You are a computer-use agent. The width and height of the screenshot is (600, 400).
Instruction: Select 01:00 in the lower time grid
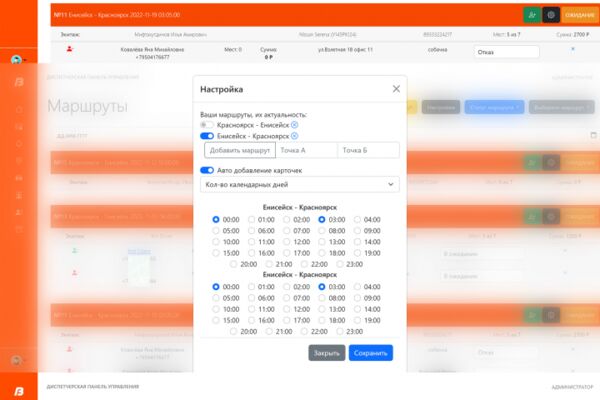pos(251,287)
